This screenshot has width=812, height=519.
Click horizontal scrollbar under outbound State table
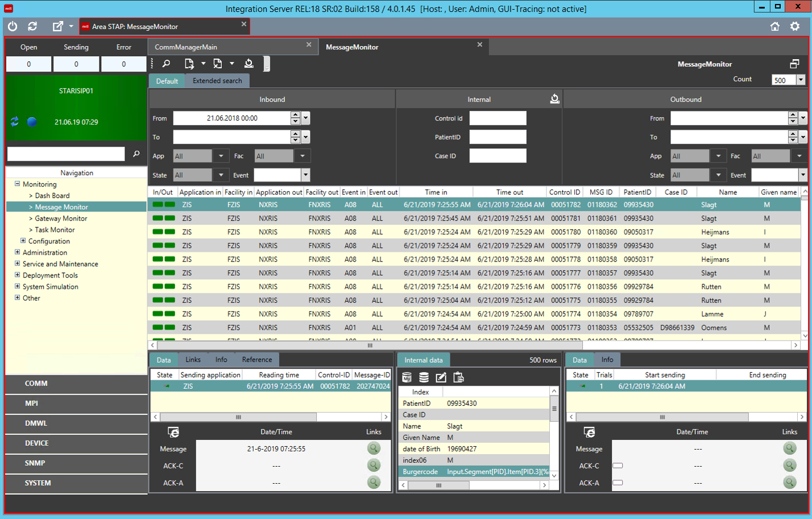(x=662, y=417)
